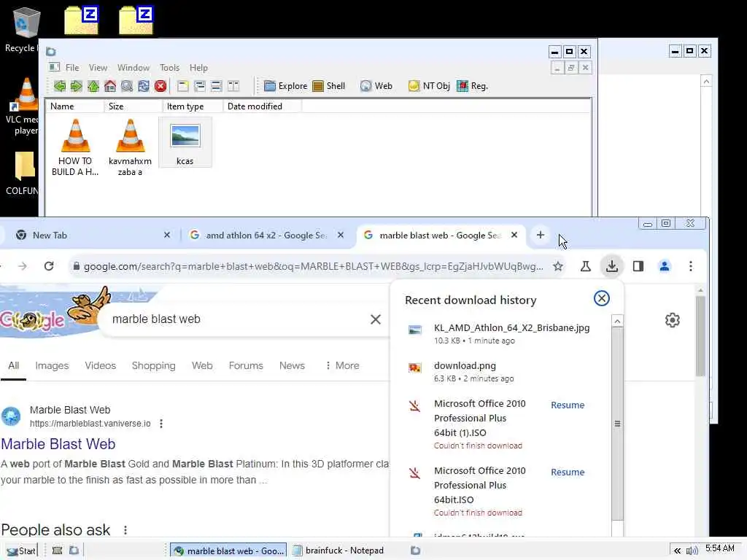Image resolution: width=747 pixels, height=560 pixels.
Task: Click the browser address bar URL
Action: pos(314,267)
